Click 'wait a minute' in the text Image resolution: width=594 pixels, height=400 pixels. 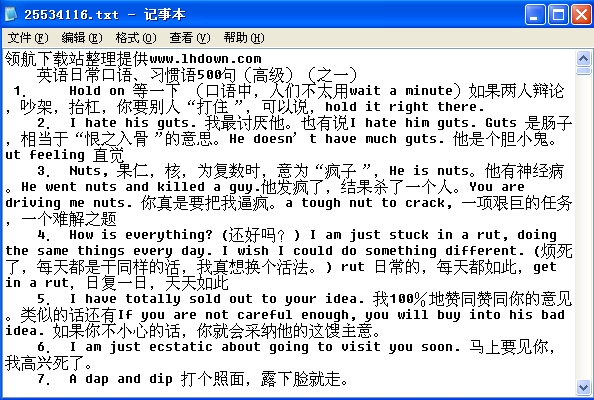tap(401, 91)
